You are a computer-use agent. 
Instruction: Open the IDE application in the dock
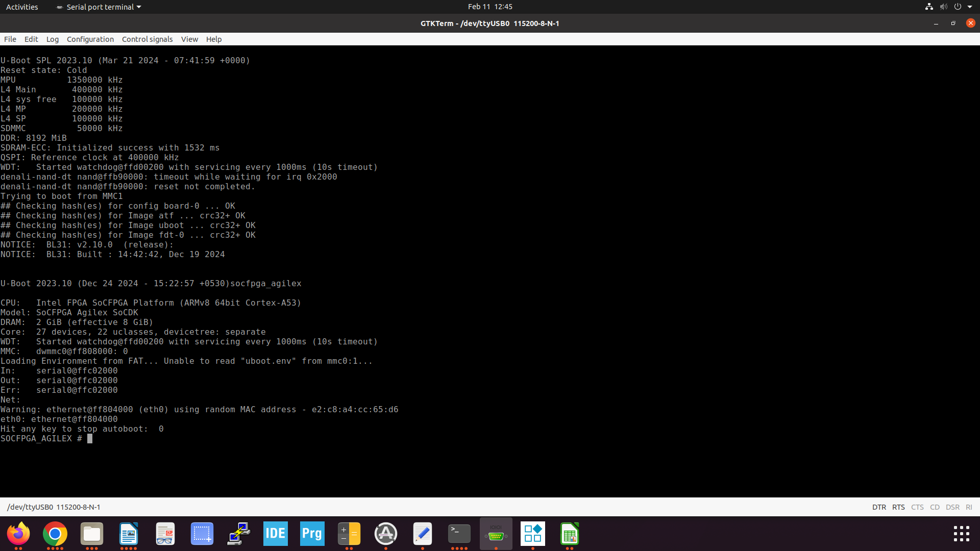tap(276, 534)
